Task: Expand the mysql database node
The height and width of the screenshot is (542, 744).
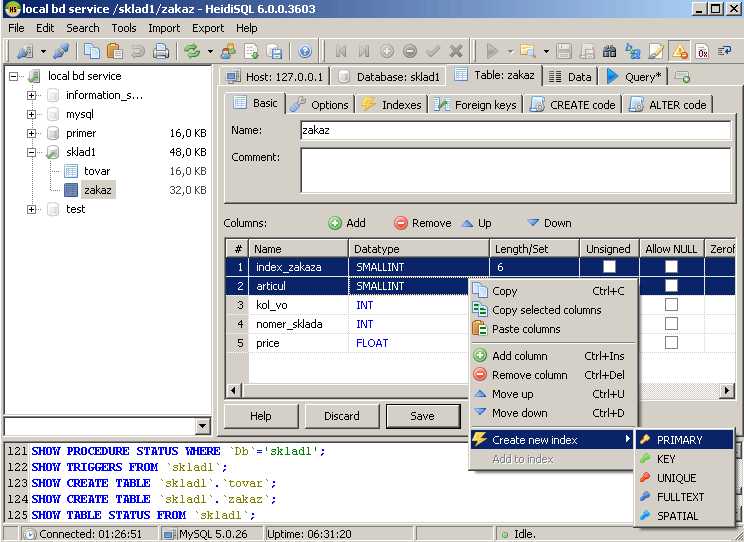Action: 31,114
